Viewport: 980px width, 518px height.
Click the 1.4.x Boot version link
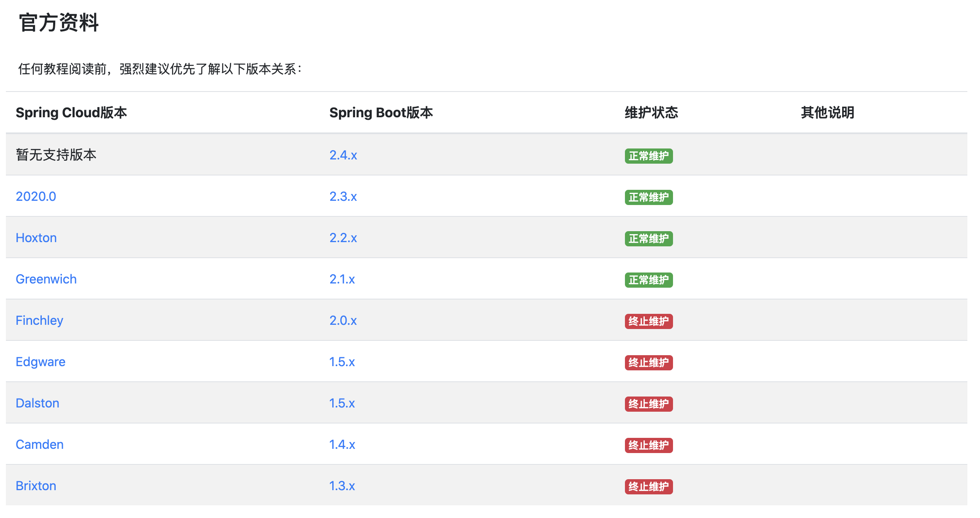342,445
